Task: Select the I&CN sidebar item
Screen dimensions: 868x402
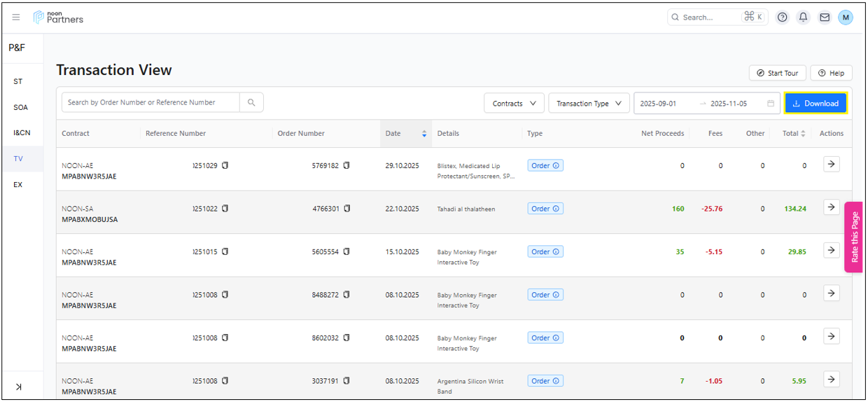Action: 22,133
